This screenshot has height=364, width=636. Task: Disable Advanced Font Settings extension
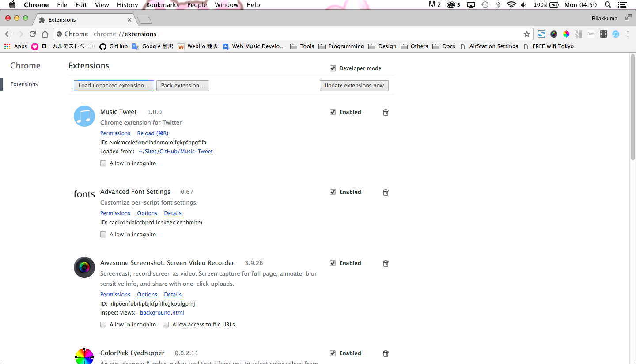(x=333, y=192)
